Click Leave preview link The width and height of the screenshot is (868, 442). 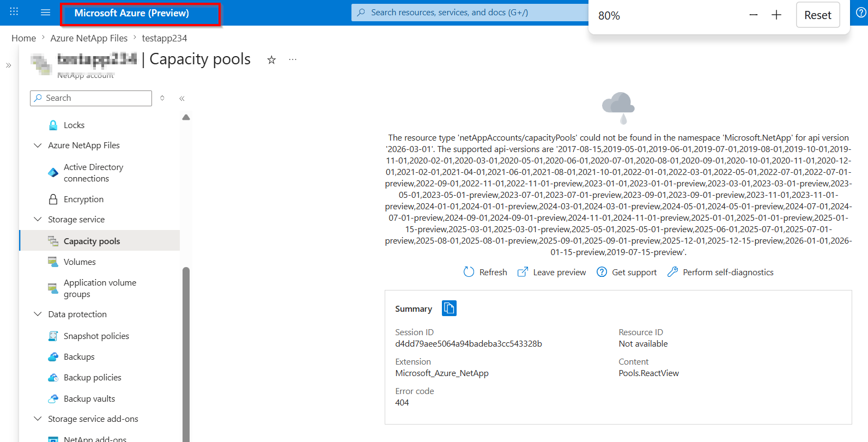pos(551,272)
